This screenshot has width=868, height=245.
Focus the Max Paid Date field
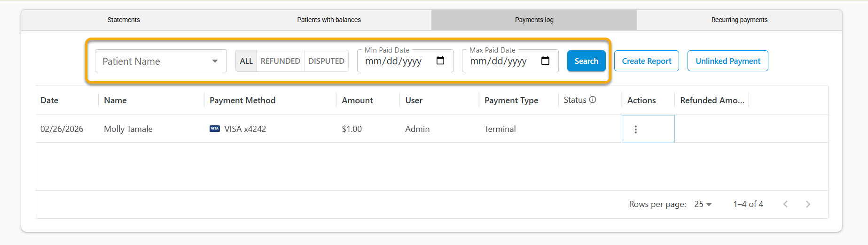pos(510,61)
